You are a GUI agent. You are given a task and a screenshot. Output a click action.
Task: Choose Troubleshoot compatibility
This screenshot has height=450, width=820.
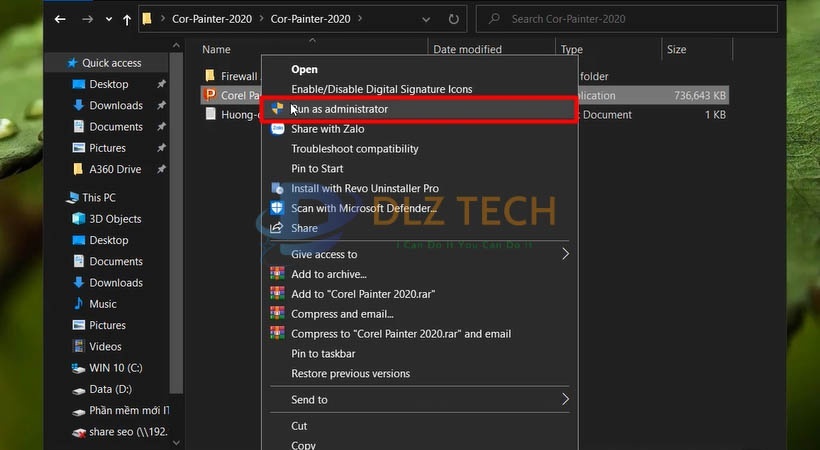[x=355, y=149]
